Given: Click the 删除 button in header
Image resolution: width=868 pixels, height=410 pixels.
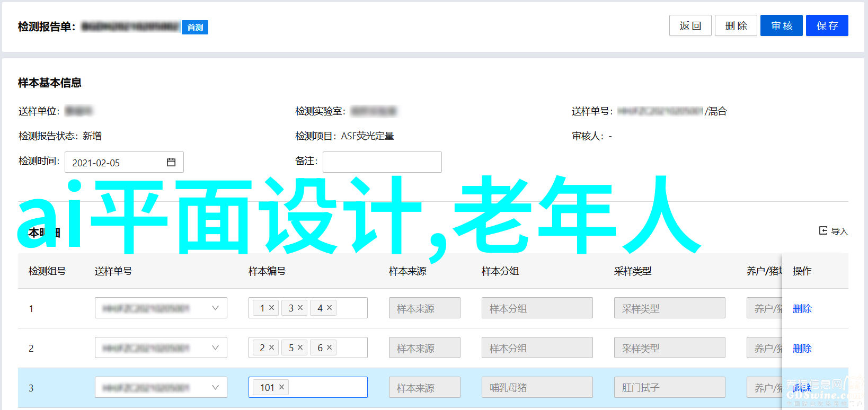Looking at the screenshot, I should [x=736, y=25].
